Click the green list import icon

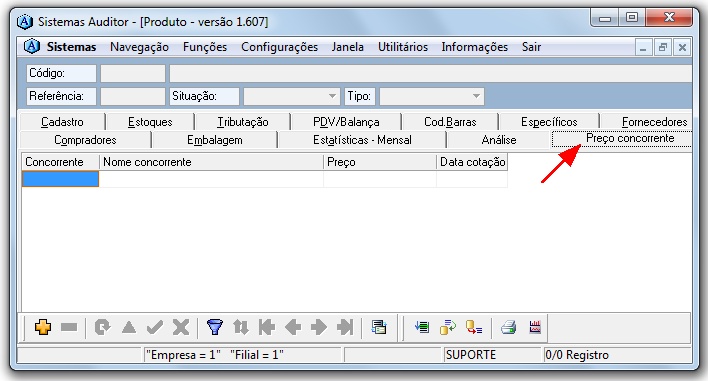coord(422,327)
